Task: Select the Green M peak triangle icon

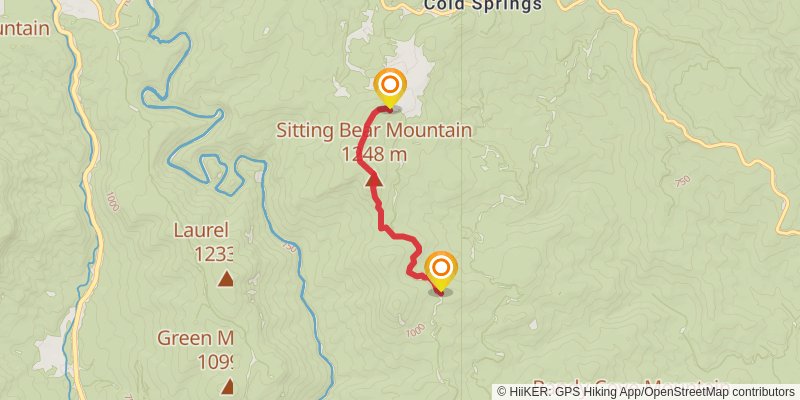Action: click(228, 386)
